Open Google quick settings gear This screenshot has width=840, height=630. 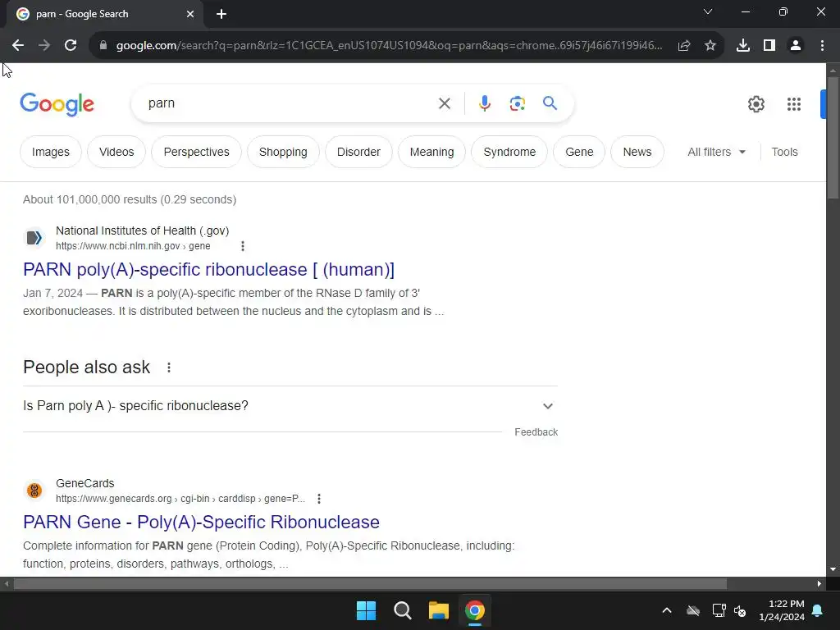click(756, 104)
